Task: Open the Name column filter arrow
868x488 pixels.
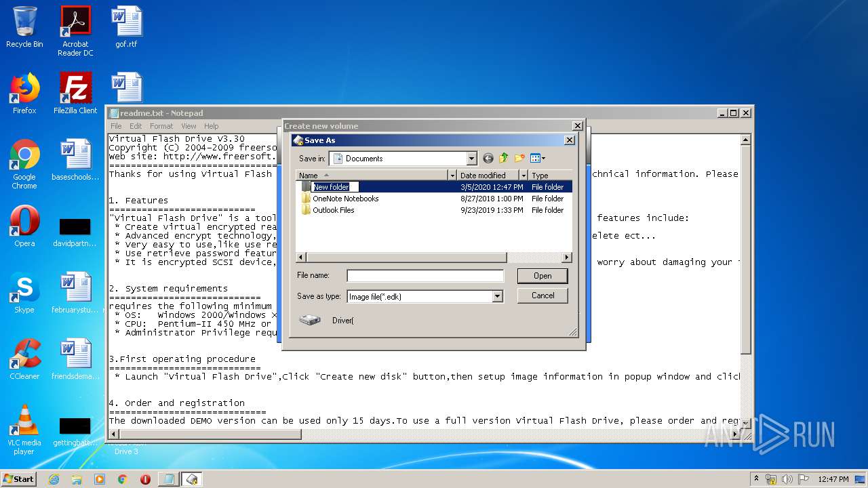Action: click(452, 175)
